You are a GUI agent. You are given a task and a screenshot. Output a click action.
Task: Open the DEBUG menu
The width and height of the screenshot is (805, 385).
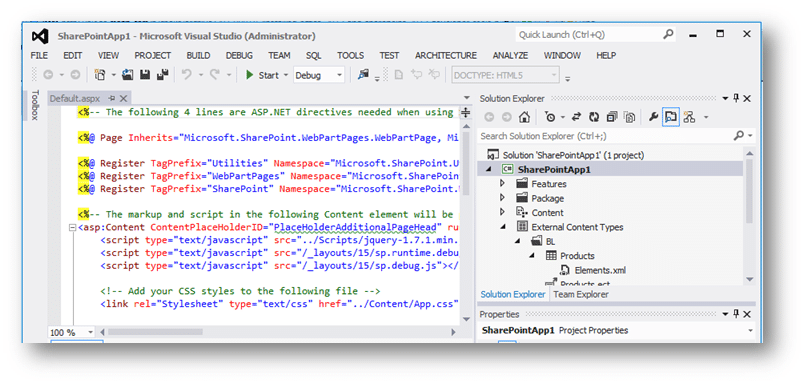239,55
